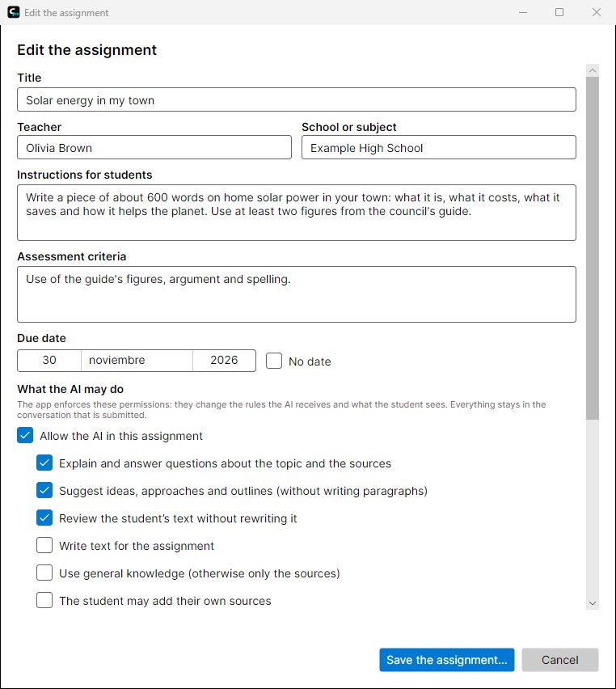Click the 'Due date' label
616x689 pixels.
[41, 338]
